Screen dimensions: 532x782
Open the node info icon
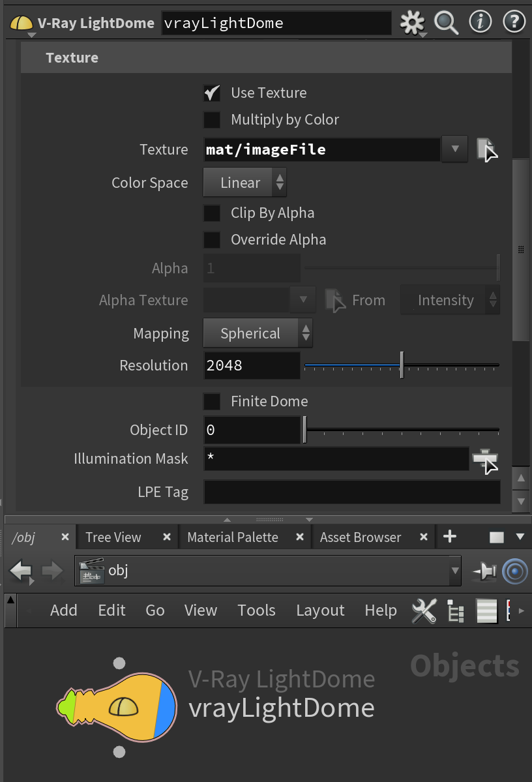coord(480,22)
